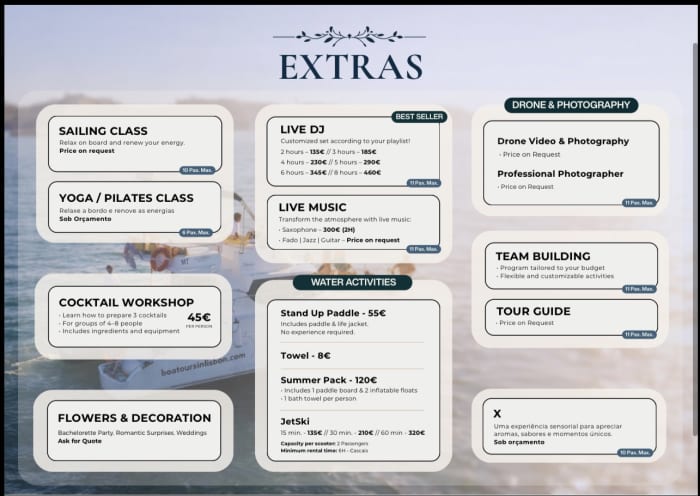700x496 pixels.
Task: Select the LIVE DJ heading
Action: [302, 129]
